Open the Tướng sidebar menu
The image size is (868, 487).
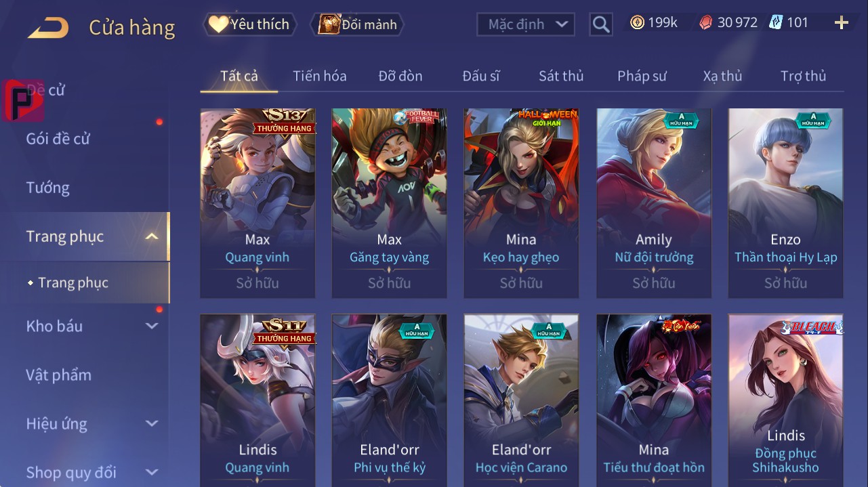48,188
